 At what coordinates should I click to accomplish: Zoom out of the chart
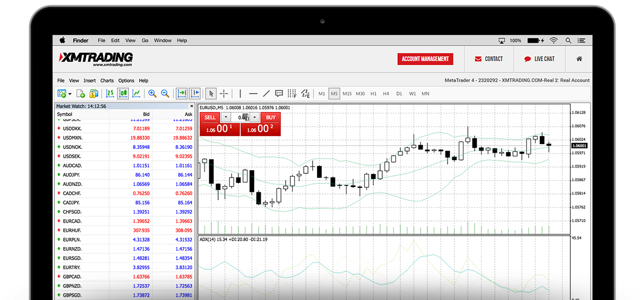click(165, 94)
